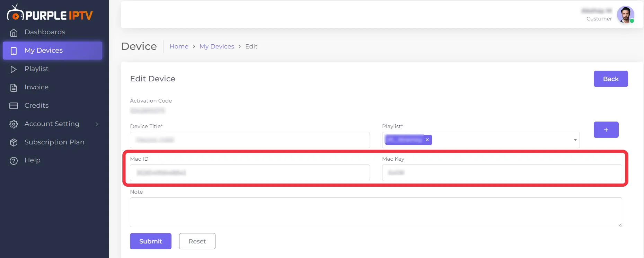Click the Invoice document icon

14,88
